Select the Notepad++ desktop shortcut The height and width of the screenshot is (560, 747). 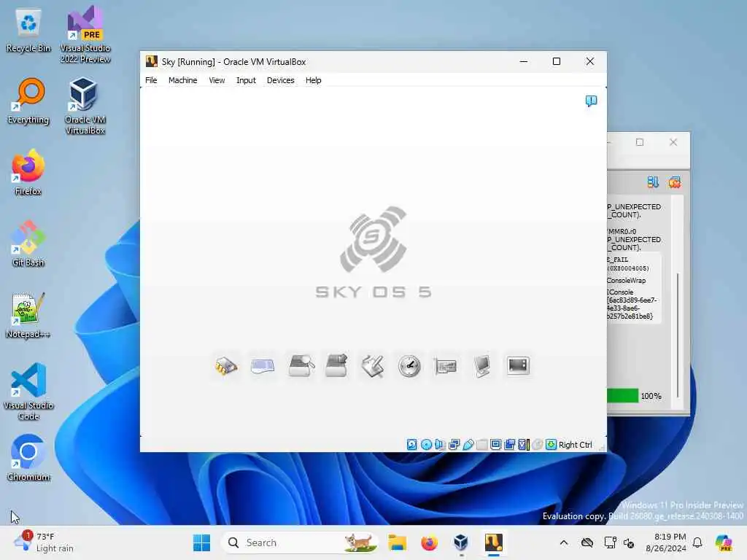pyautogui.click(x=28, y=315)
